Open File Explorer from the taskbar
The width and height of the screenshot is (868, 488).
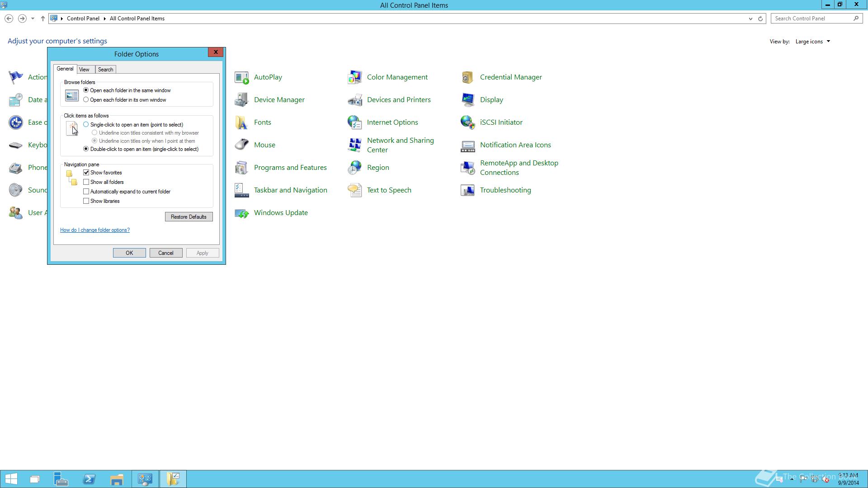(x=117, y=479)
